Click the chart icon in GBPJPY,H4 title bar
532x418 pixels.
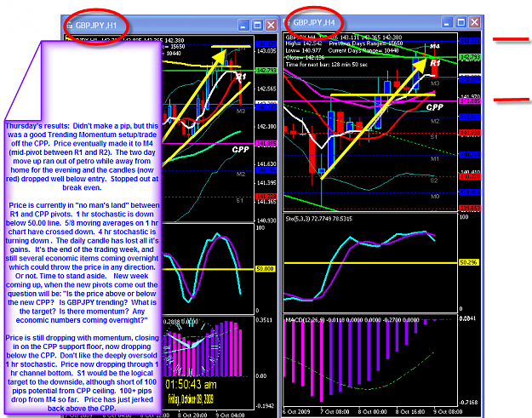pos(288,23)
